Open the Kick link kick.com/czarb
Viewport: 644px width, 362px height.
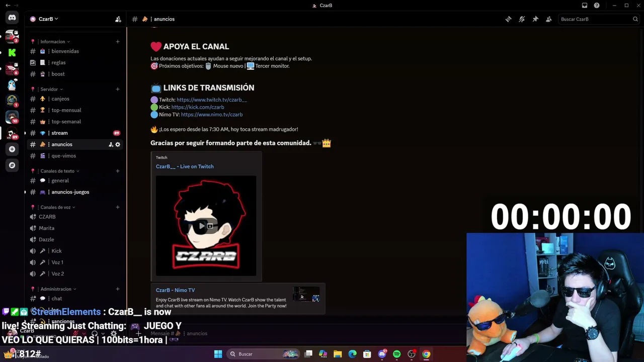198,107
